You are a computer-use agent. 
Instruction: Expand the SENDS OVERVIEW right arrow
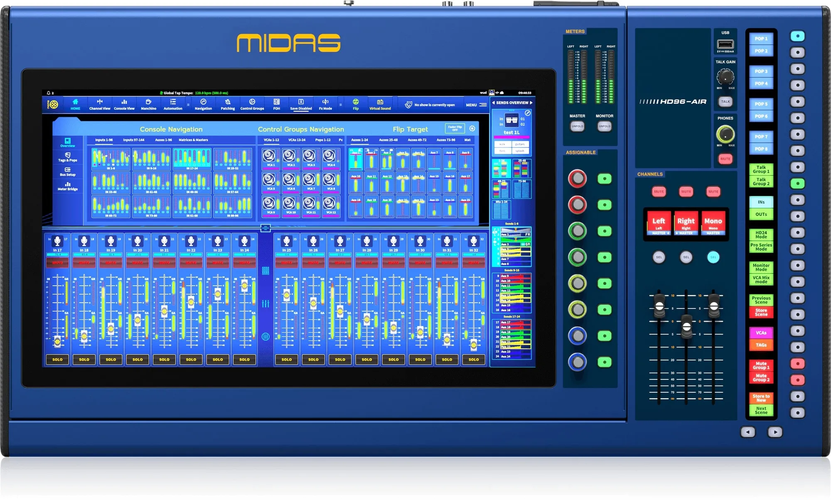pos(531,103)
